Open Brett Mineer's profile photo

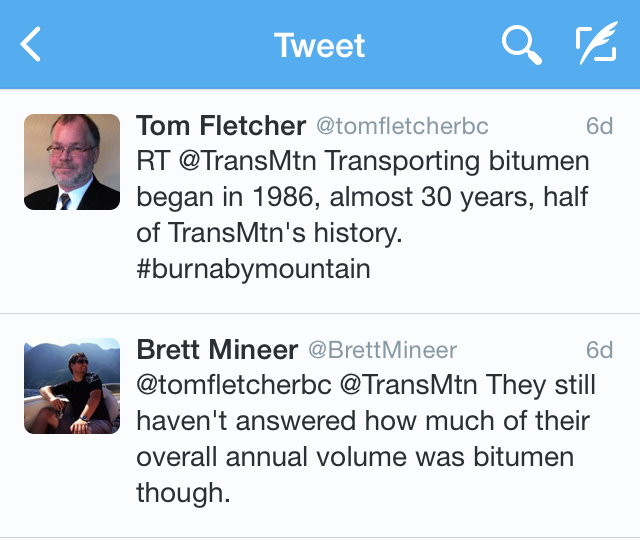(x=72, y=385)
